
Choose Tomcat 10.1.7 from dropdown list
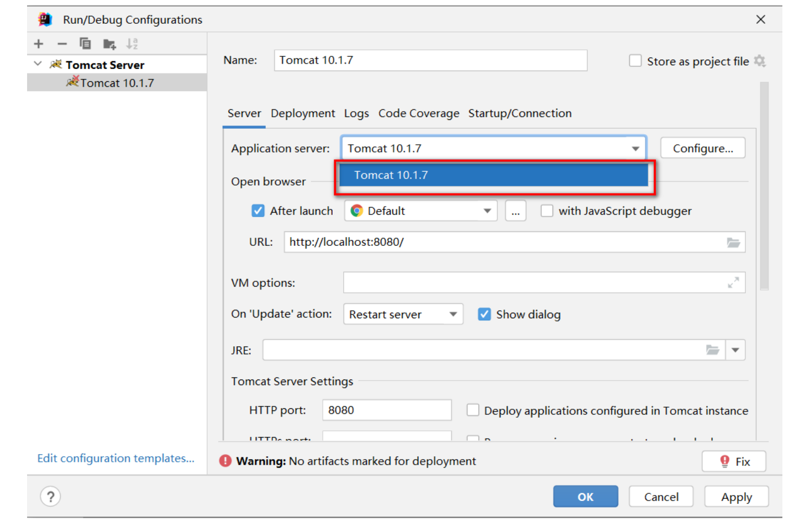(x=493, y=176)
